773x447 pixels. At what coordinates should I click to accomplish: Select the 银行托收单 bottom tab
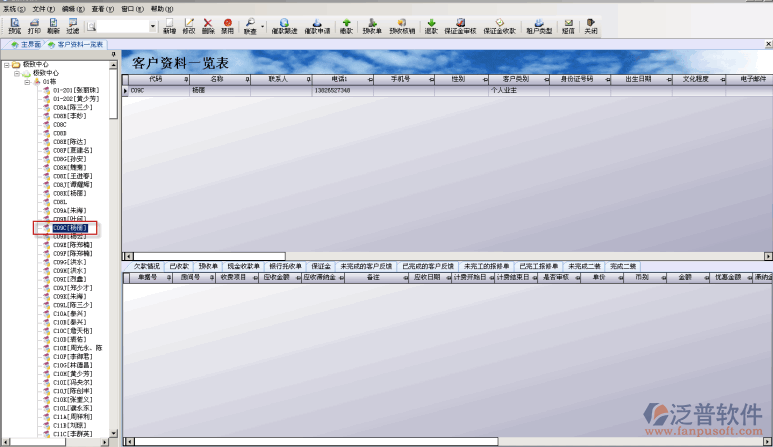tap(285, 266)
